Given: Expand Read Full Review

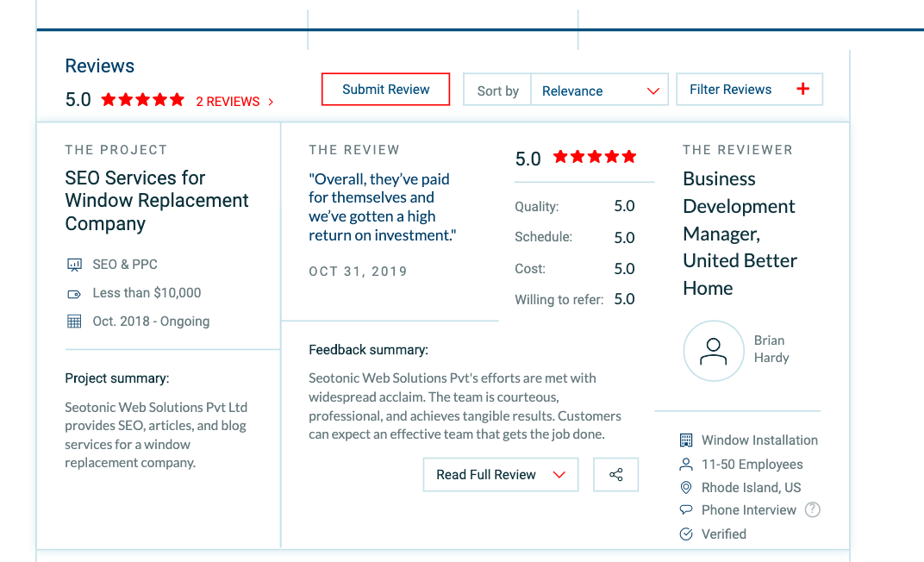Looking at the screenshot, I should tap(500, 475).
